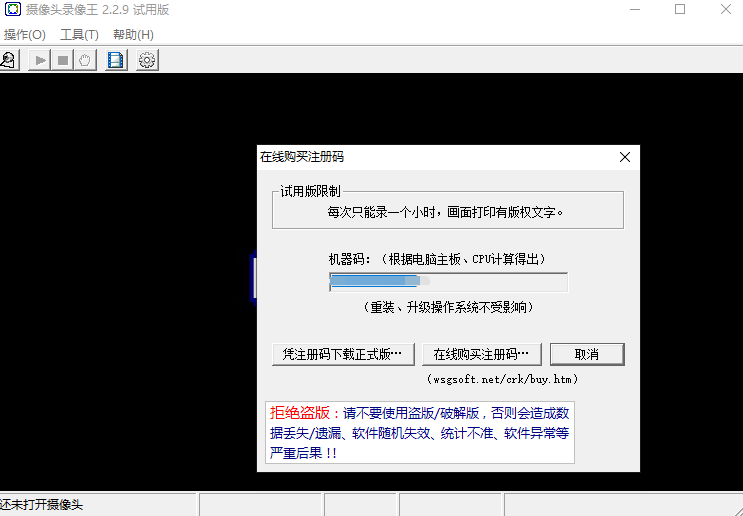The height and width of the screenshot is (516, 743).
Task: Open the 帮助(H) menu
Action: tap(133, 35)
